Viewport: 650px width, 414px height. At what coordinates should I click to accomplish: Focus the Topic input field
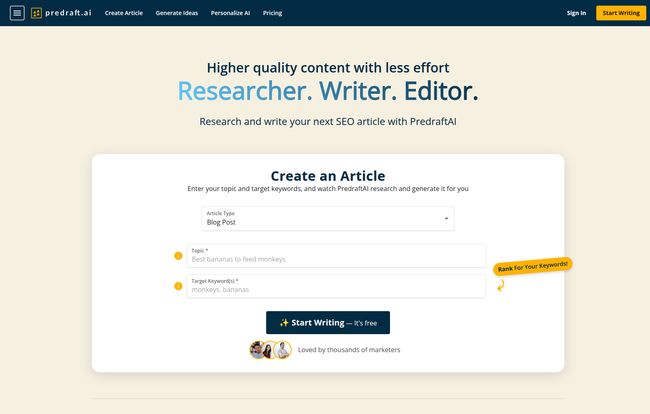tap(336, 256)
